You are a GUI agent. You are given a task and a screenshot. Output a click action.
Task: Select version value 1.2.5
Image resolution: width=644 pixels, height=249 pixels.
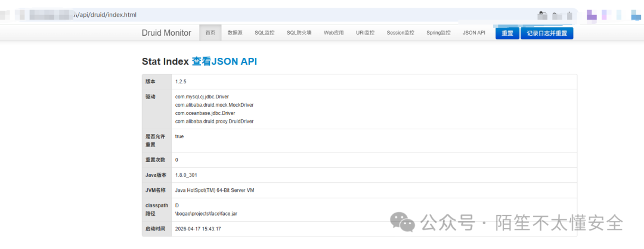181,82
